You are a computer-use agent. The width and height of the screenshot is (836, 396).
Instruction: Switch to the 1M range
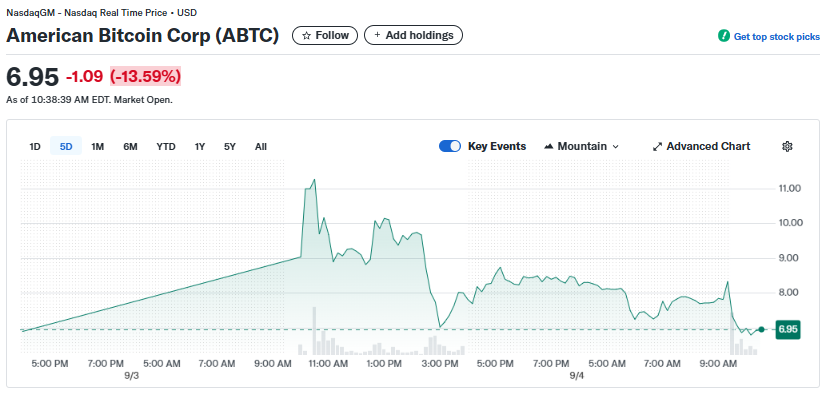coord(98,147)
